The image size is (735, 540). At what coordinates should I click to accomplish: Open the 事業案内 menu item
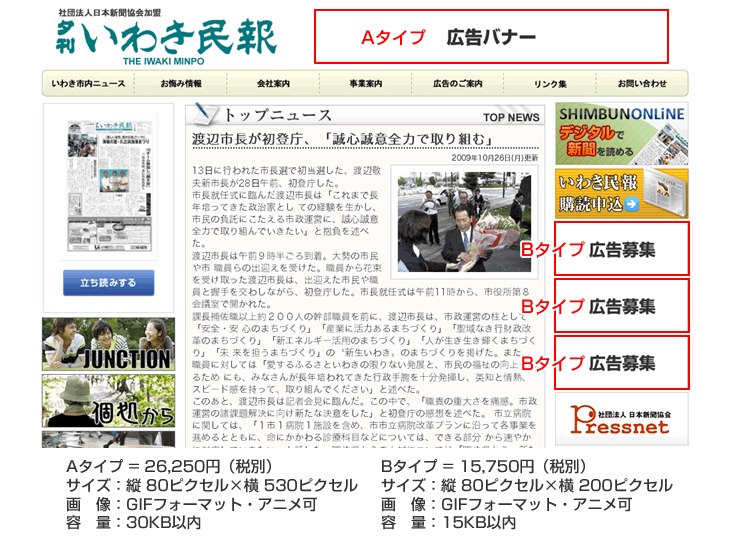pos(366,84)
